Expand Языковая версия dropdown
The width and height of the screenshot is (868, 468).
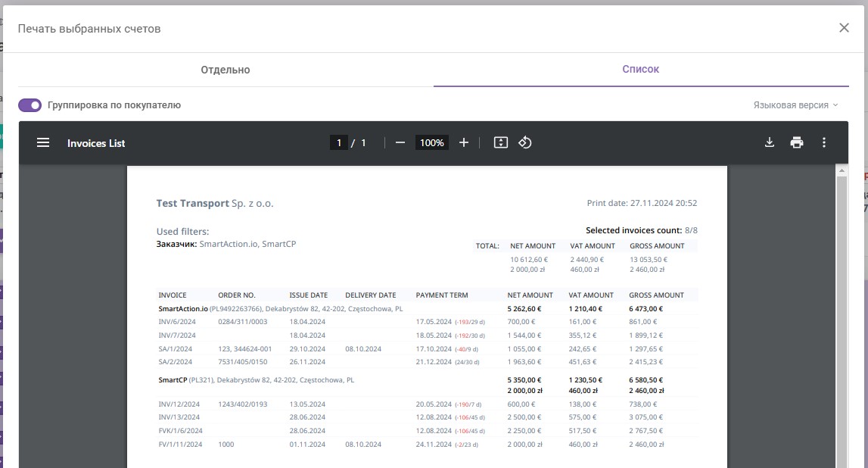pyautogui.click(x=795, y=105)
